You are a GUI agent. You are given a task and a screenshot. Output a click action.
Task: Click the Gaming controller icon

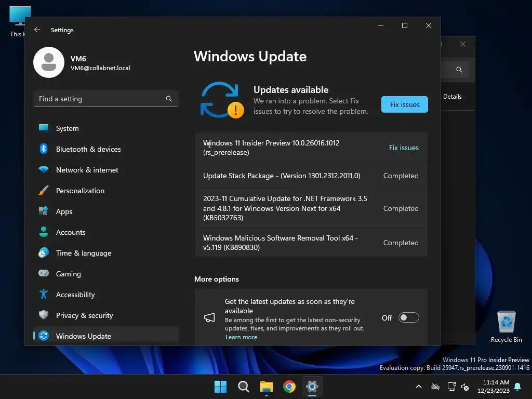tap(44, 273)
